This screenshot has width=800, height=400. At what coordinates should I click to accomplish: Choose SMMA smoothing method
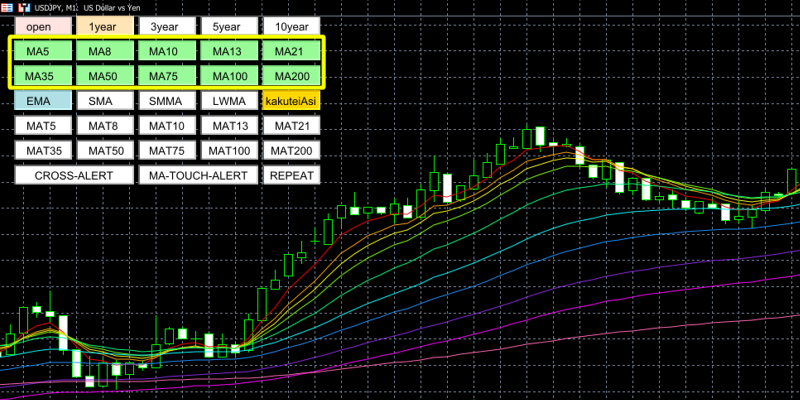click(x=167, y=101)
